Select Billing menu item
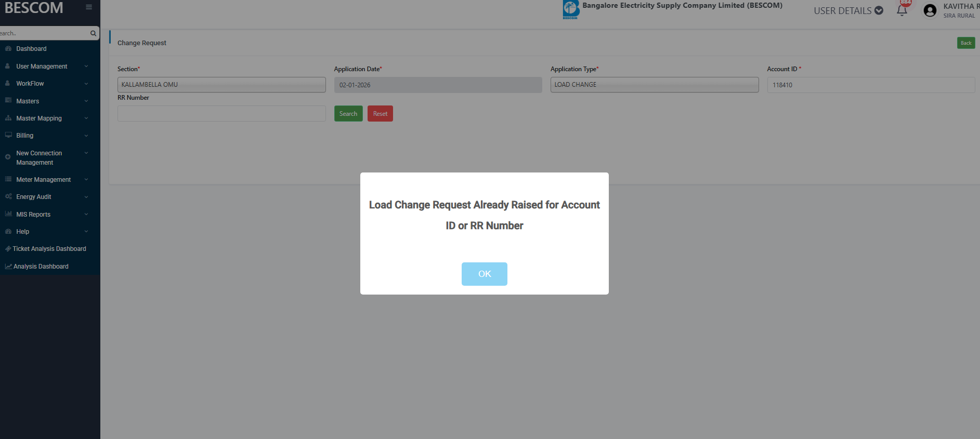980x439 pixels. coord(24,136)
